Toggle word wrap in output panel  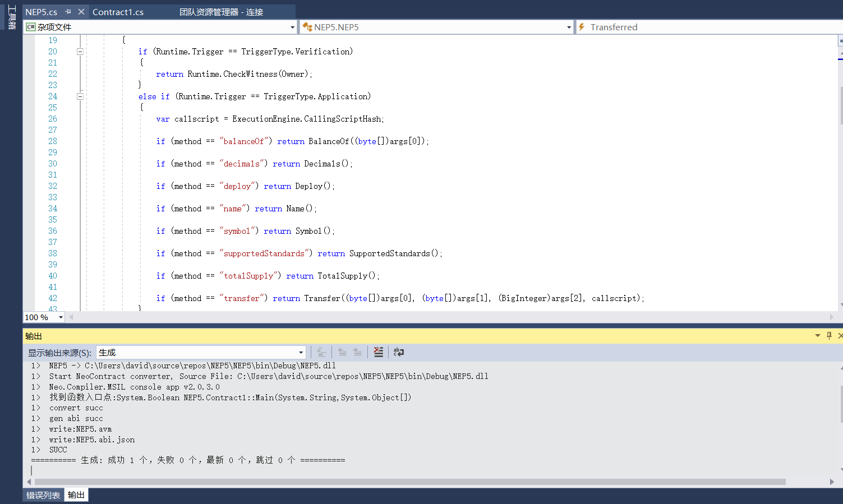399,352
